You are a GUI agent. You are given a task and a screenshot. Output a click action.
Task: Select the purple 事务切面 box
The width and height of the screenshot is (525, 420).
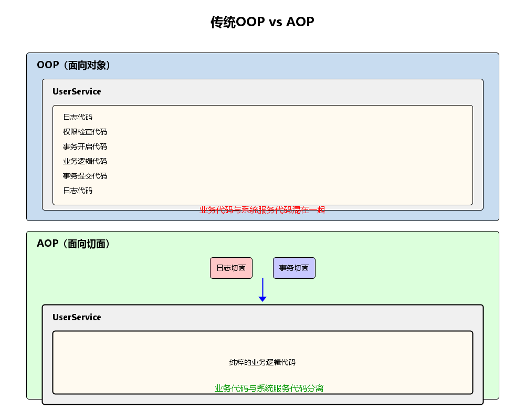point(295,268)
